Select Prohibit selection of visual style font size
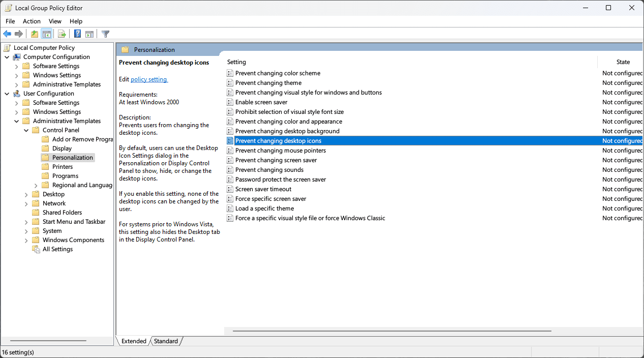Viewport: 644px width, 358px height. click(290, 112)
